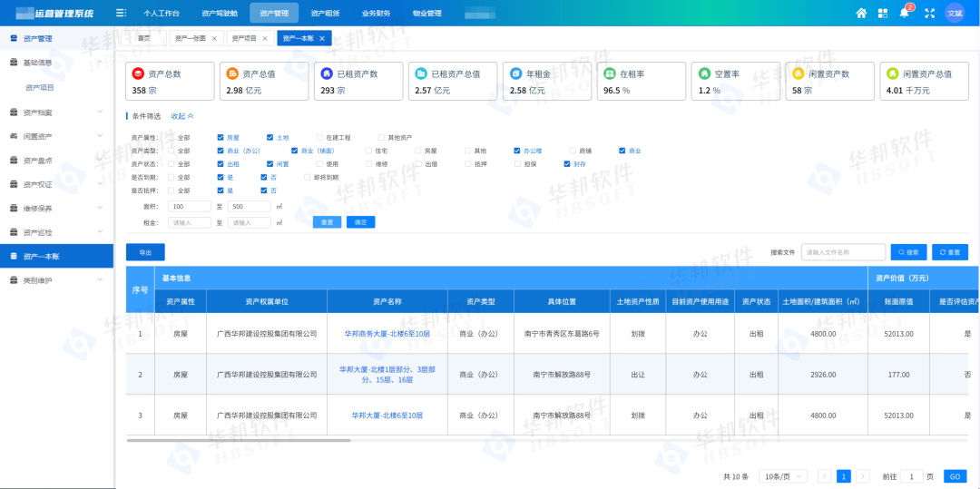Image resolution: width=980 pixels, height=489 pixels.
Task: Click the green 在租率 card icon
Action: click(610, 73)
